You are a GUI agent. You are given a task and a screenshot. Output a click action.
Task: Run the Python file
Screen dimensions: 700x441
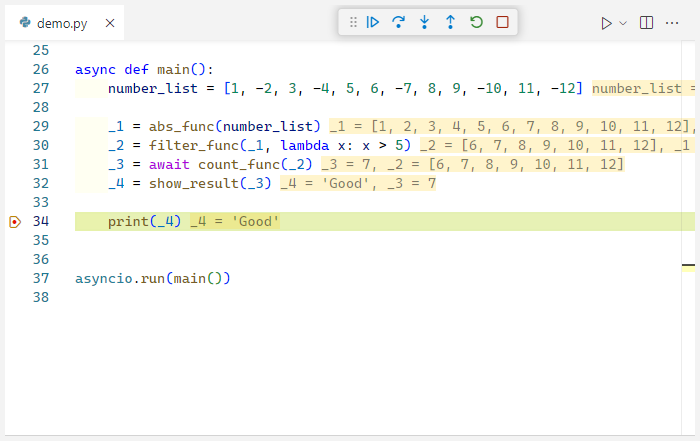point(606,23)
